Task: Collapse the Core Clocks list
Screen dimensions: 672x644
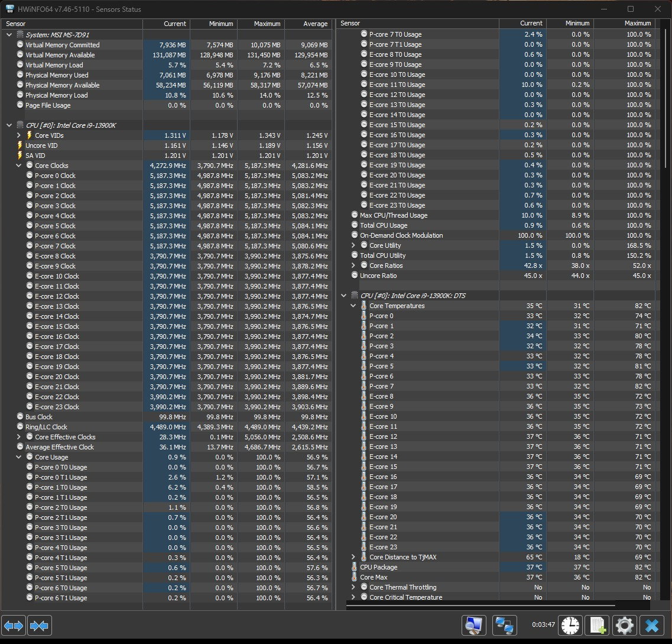Action: (19, 166)
